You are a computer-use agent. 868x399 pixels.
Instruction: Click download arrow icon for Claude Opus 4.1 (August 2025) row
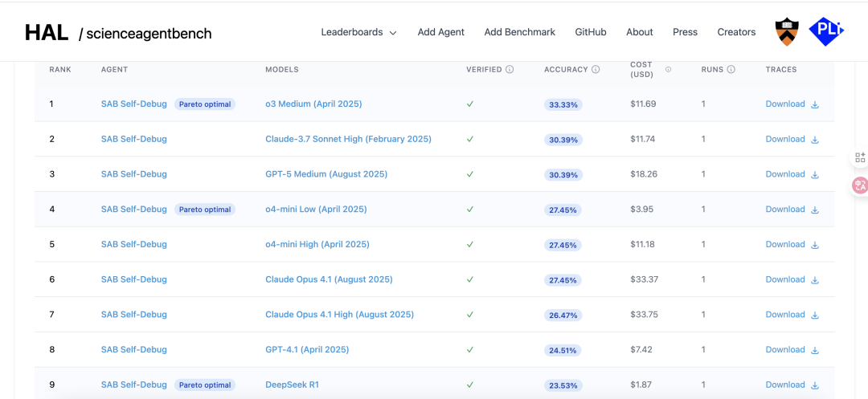[x=815, y=279]
